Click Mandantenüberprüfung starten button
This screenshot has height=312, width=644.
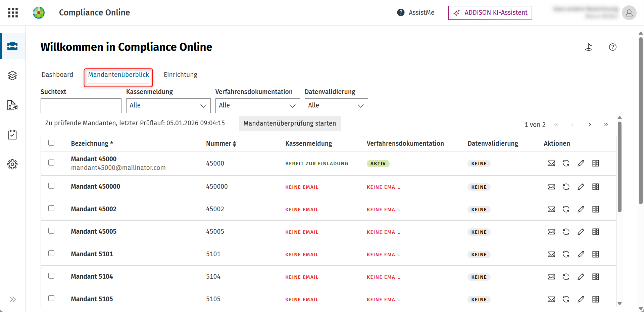click(290, 123)
